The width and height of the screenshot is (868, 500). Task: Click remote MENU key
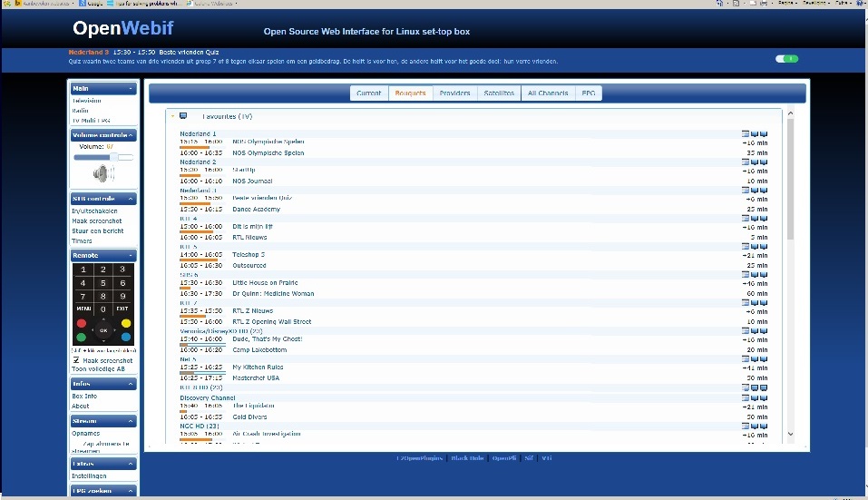pyautogui.click(x=83, y=309)
